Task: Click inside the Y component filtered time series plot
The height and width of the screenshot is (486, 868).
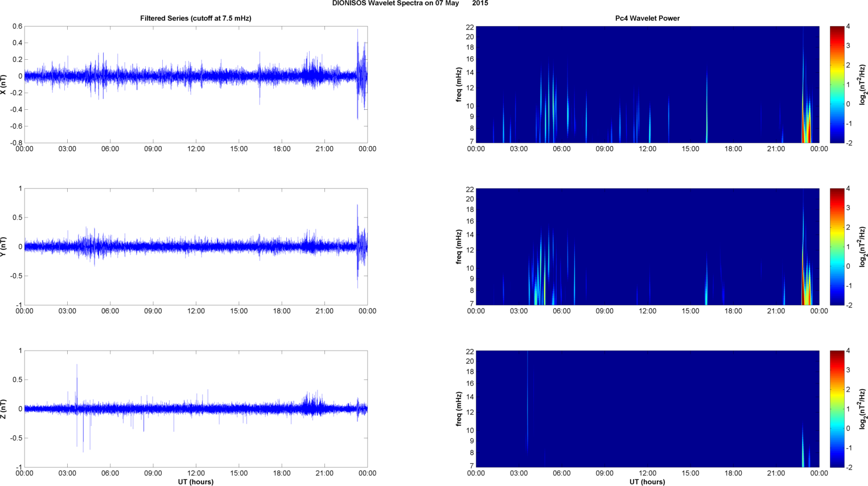Action: tap(196, 246)
